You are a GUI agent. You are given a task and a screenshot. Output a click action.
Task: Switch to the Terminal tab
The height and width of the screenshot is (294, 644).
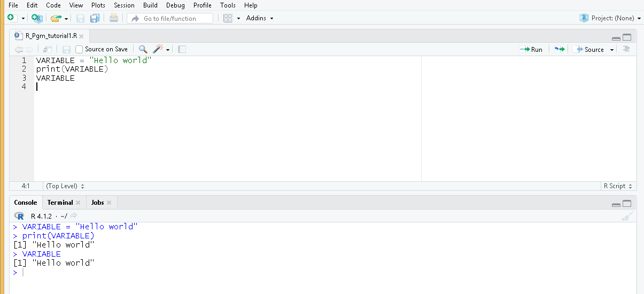coord(60,203)
